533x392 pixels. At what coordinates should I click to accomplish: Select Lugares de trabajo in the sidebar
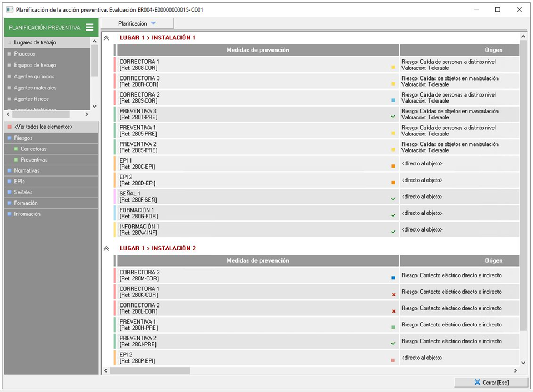click(35, 42)
